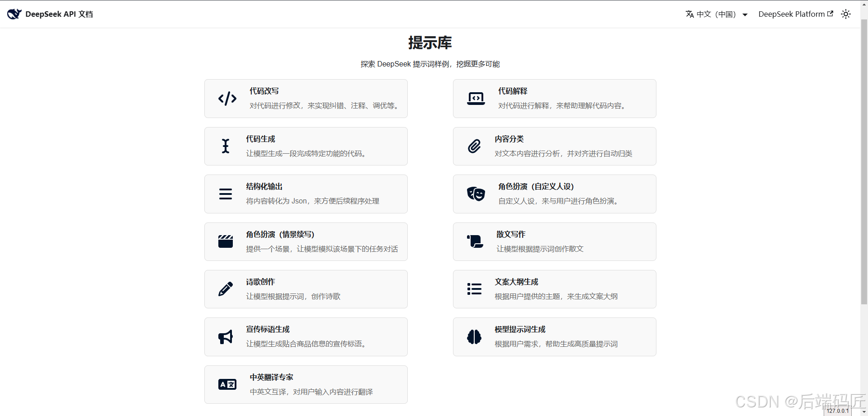The image size is (868, 416).
Task: Open the DeepSeek Platform link
Action: [x=792, y=14]
